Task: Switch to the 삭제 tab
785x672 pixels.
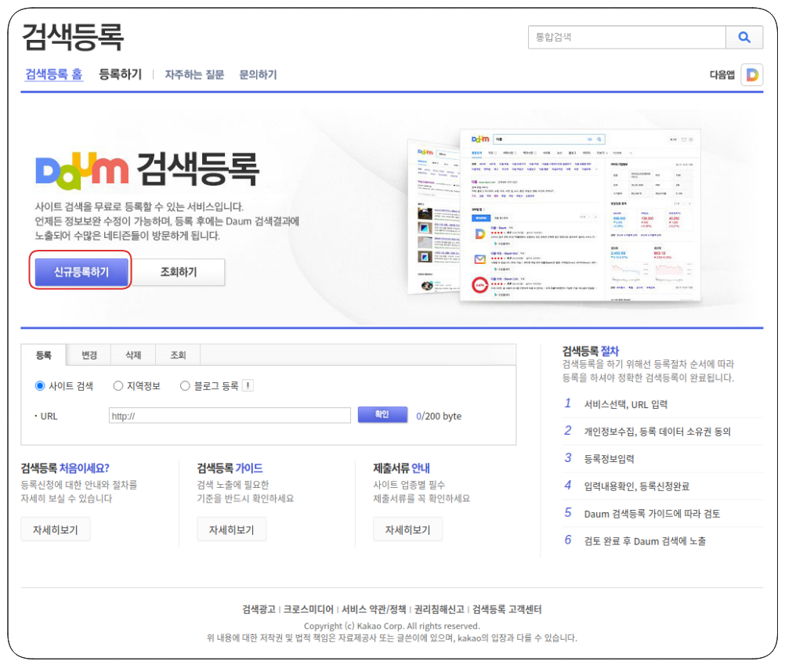Action: click(x=133, y=356)
